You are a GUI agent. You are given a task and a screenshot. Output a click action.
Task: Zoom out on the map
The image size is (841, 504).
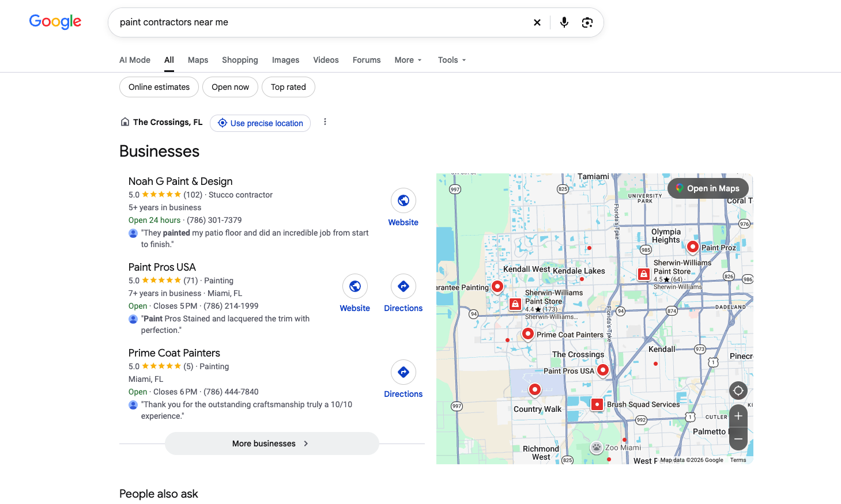point(738,439)
